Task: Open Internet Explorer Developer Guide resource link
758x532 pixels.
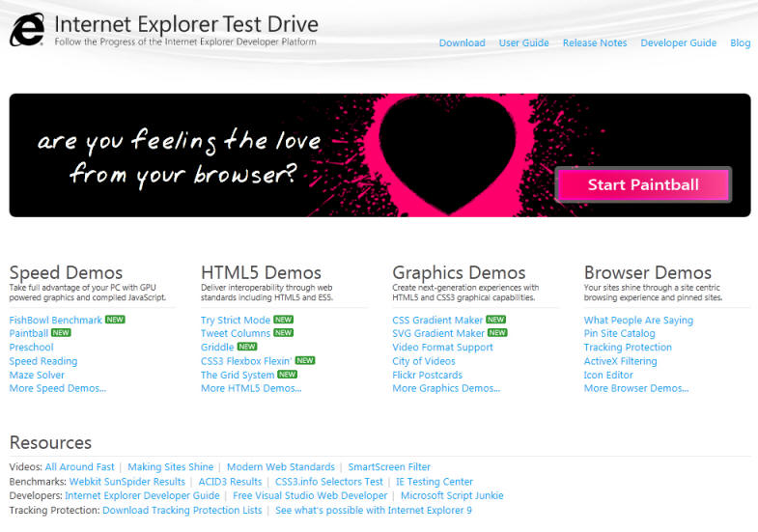Action: [x=142, y=495]
